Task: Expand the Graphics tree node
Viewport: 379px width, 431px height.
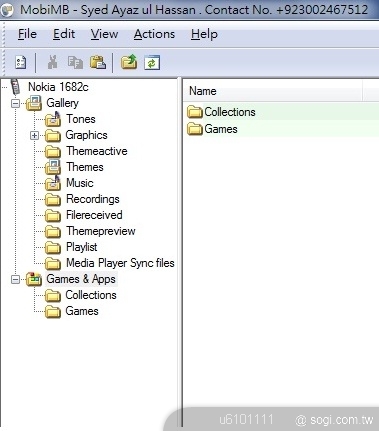Action: tap(34, 135)
